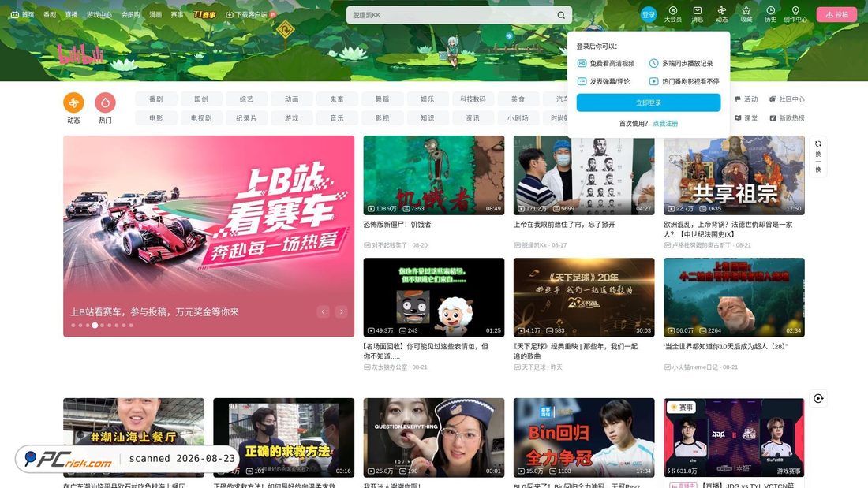Open 赛事 in top navigation
The width and height of the screenshot is (868, 488).
click(x=177, y=15)
